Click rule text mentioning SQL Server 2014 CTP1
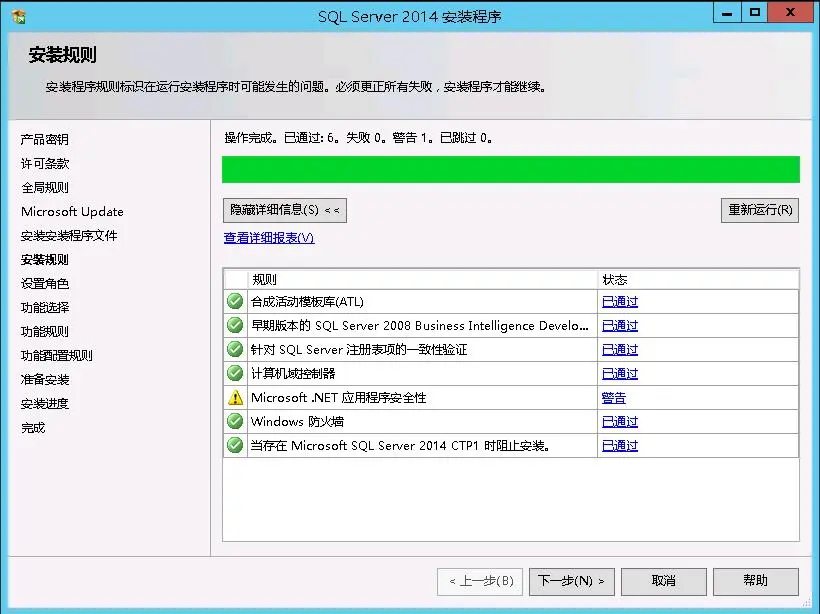820x614 pixels. 400,446
